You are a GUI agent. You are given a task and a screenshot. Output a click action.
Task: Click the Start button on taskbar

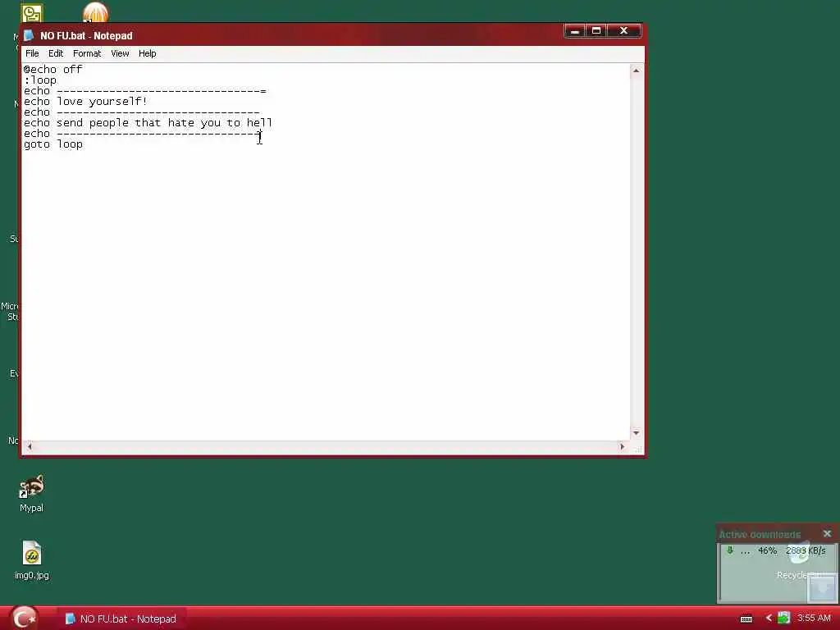point(24,619)
